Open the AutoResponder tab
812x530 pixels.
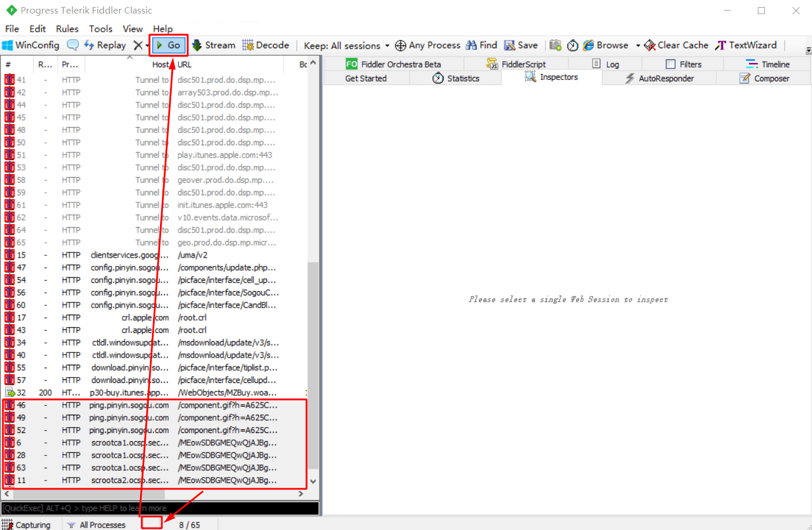(659, 78)
